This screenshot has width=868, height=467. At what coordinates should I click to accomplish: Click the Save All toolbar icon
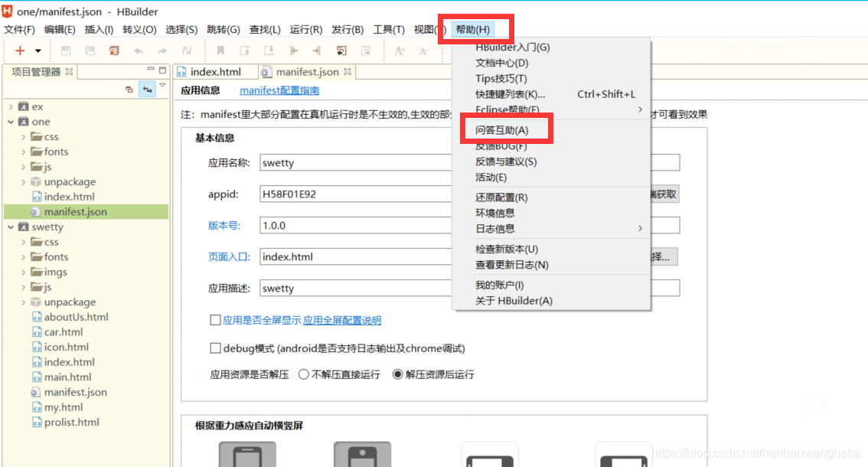coord(90,51)
